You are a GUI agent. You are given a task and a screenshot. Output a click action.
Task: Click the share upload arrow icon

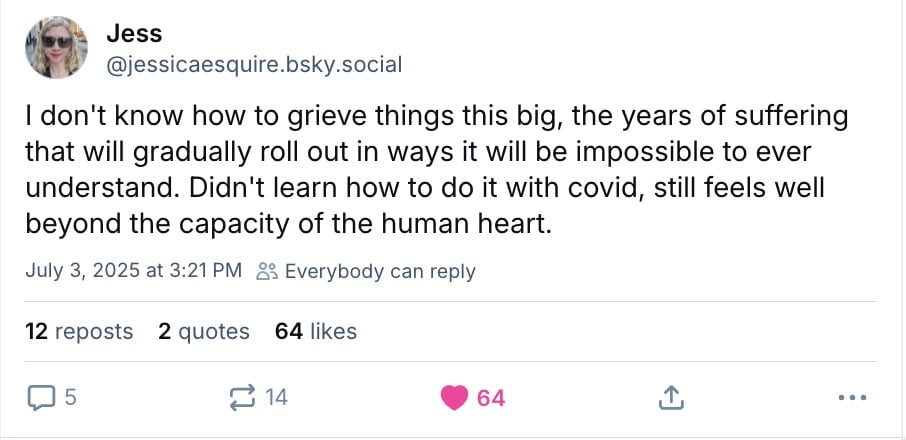click(672, 398)
